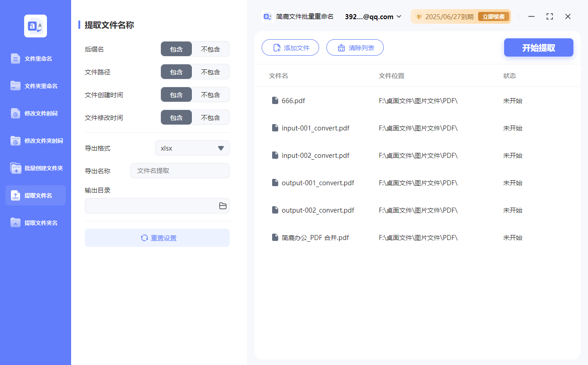588x365 pixels.
Task: Click 重置设置 to reset settings
Action: (x=157, y=238)
